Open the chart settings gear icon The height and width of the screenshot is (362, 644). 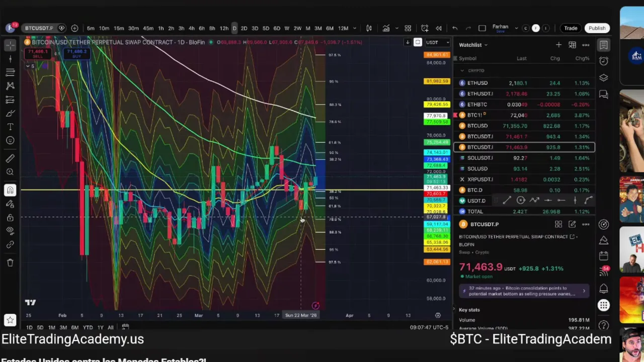[438, 315]
